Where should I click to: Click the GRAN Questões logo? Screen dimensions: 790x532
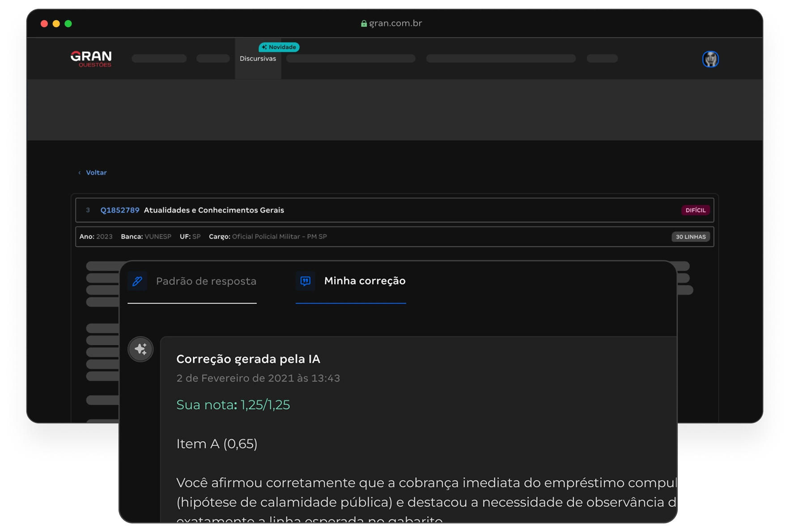[91, 59]
